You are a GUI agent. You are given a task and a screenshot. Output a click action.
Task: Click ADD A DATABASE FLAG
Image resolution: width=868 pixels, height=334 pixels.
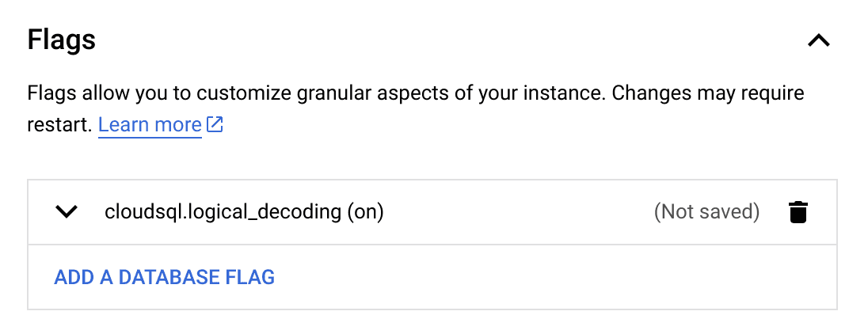pyautogui.click(x=164, y=277)
